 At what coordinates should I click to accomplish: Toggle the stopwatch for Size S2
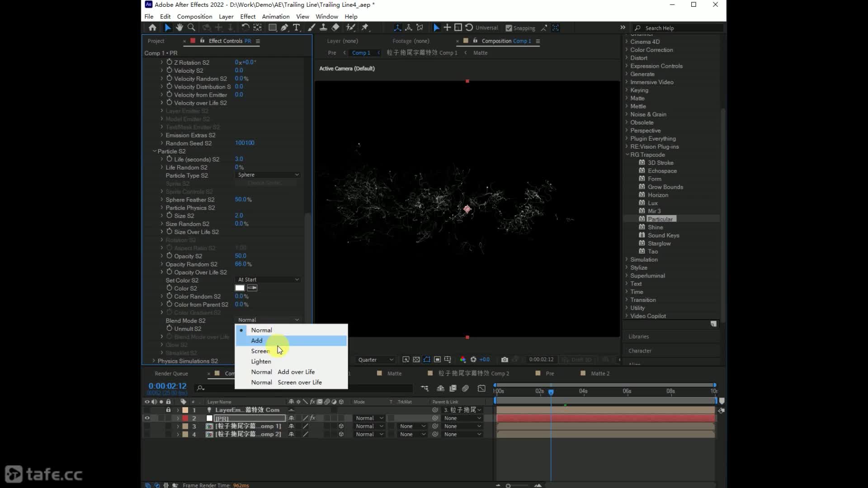[x=169, y=216]
